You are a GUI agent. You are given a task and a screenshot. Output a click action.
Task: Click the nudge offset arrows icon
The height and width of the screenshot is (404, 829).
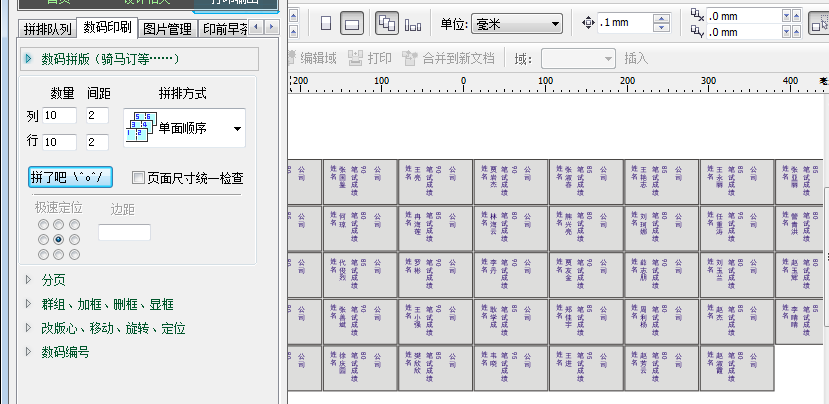coord(588,23)
